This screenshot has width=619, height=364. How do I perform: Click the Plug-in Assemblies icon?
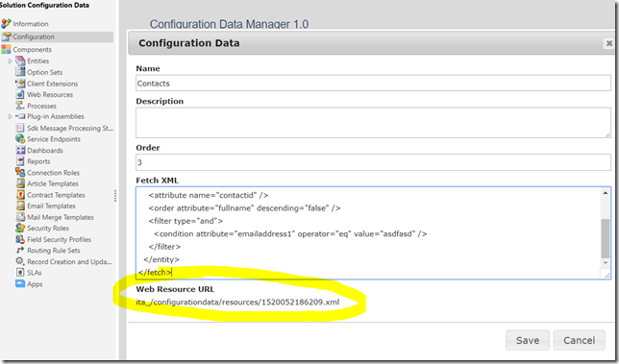pyautogui.click(x=20, y=116)
